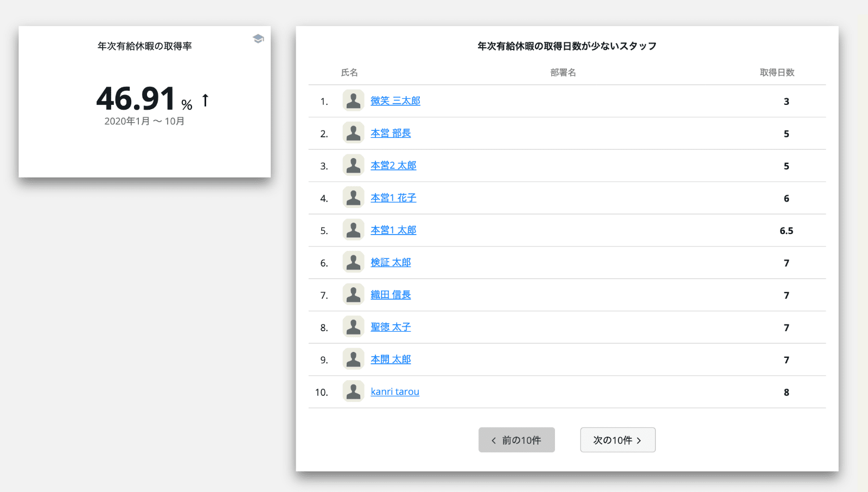Click the 部署名 column header
The image size is (868, 492).
click(563, 72)
